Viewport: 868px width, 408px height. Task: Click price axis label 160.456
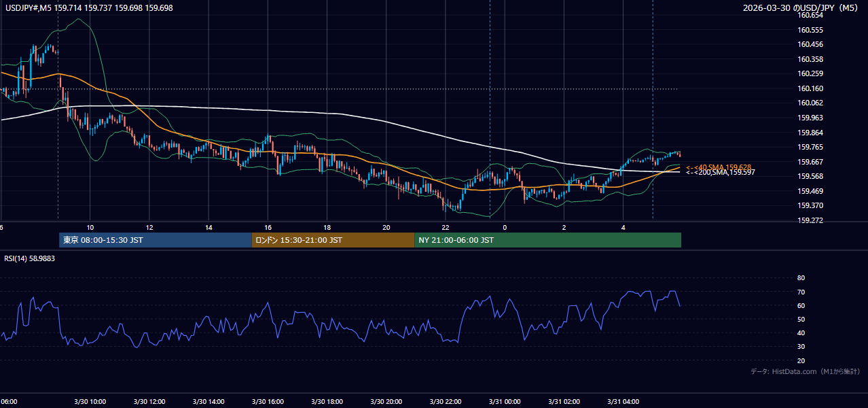pos(810,44)
